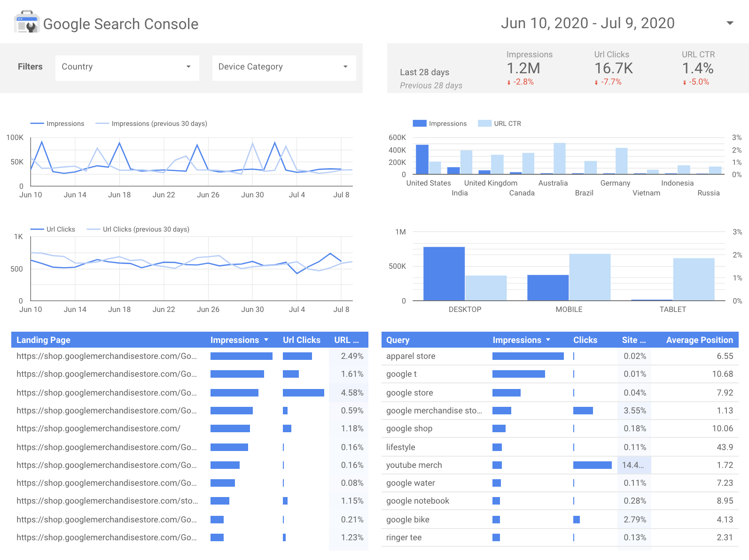Click the apparel store impressions bar

click(528, 356)
